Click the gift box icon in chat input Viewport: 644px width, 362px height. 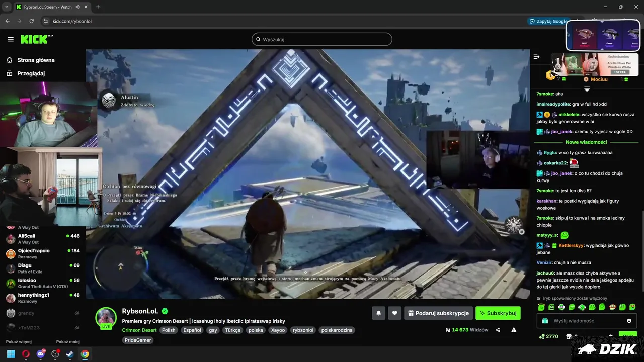tap(545, 321)
